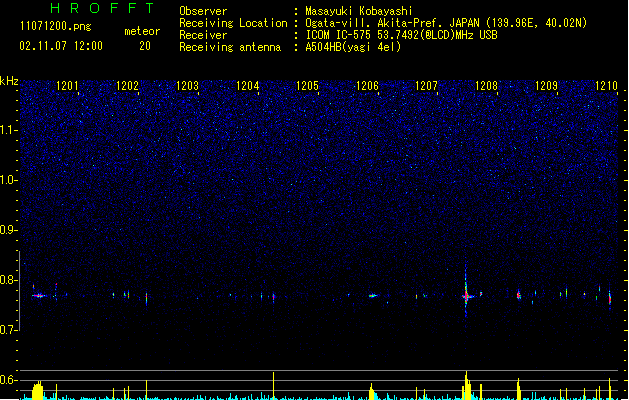Click the 1.1 kHz axis label
629x400 pixels.
click(x=8, y=130)
